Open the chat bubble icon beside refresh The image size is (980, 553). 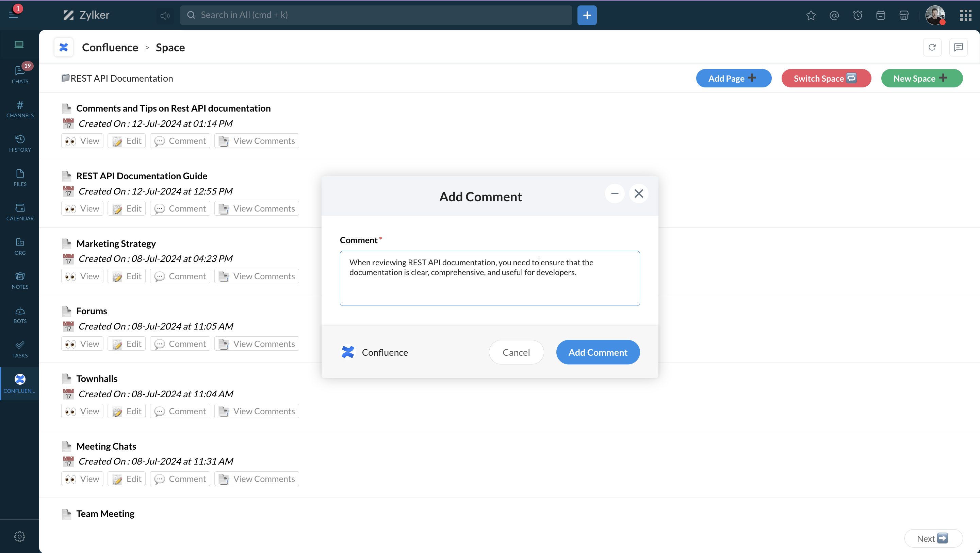point(958,47)
